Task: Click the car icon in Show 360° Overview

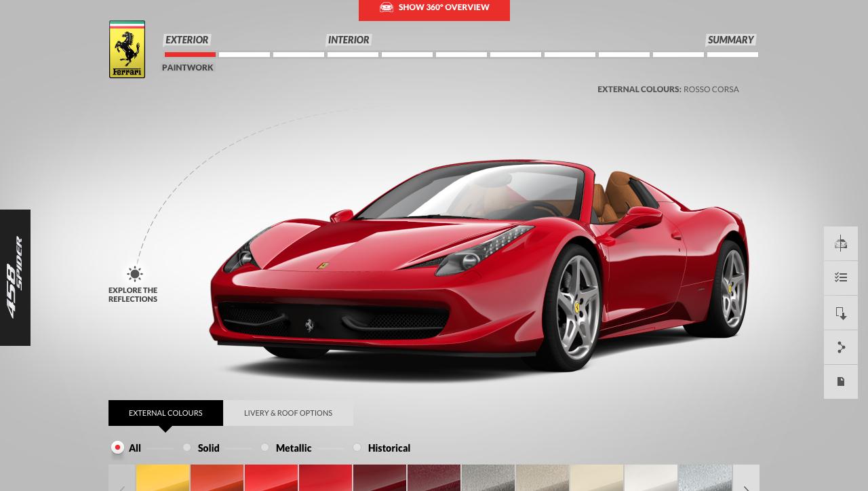Action: click(x=387, y=7)
